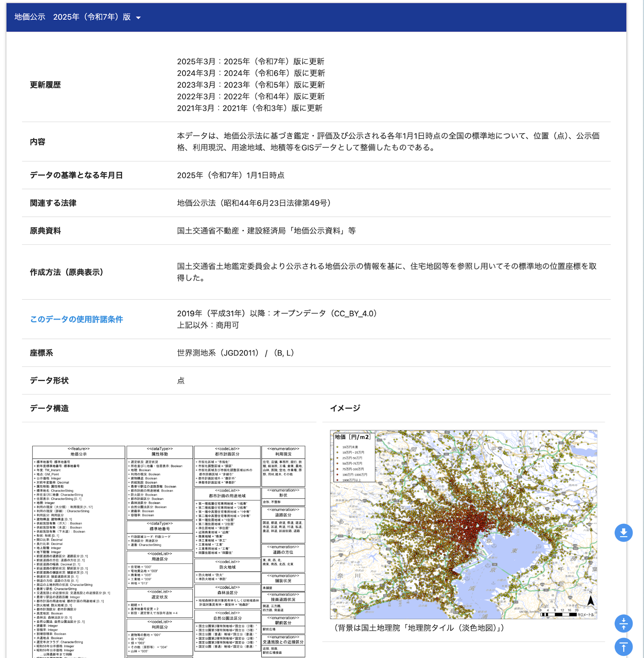Open the このデータの使用許諾条件 link
644x658 pixels.
click(x=76, y=319)
